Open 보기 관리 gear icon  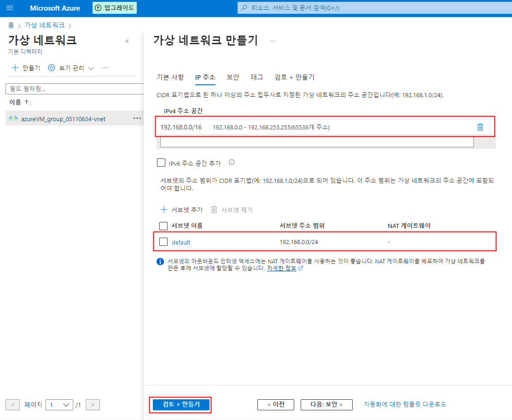pos(52,68)
